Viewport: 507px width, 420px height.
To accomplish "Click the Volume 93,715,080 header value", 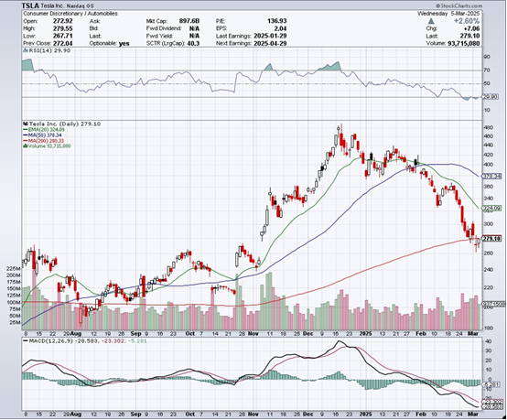I will click(463, 43).
